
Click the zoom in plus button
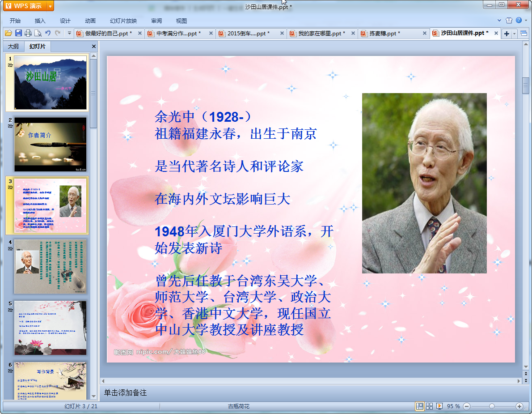pyautogui.click(x=519, y=406)
